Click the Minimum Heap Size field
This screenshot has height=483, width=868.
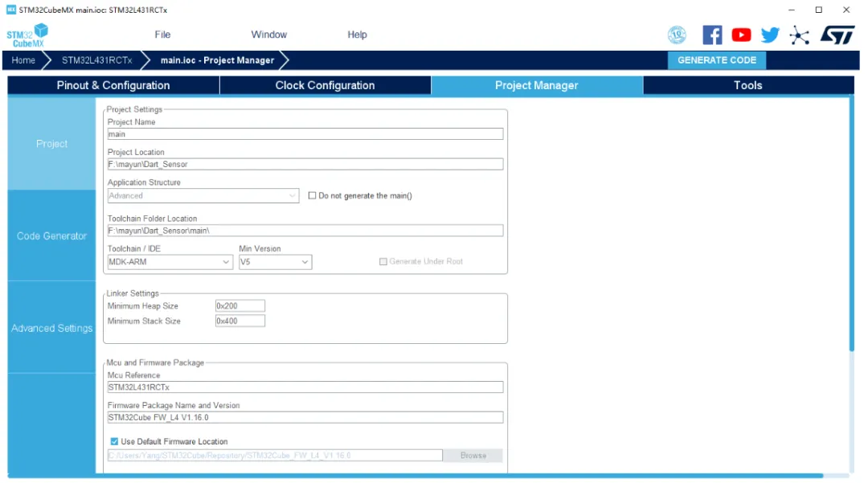click(x=240, y=306)
